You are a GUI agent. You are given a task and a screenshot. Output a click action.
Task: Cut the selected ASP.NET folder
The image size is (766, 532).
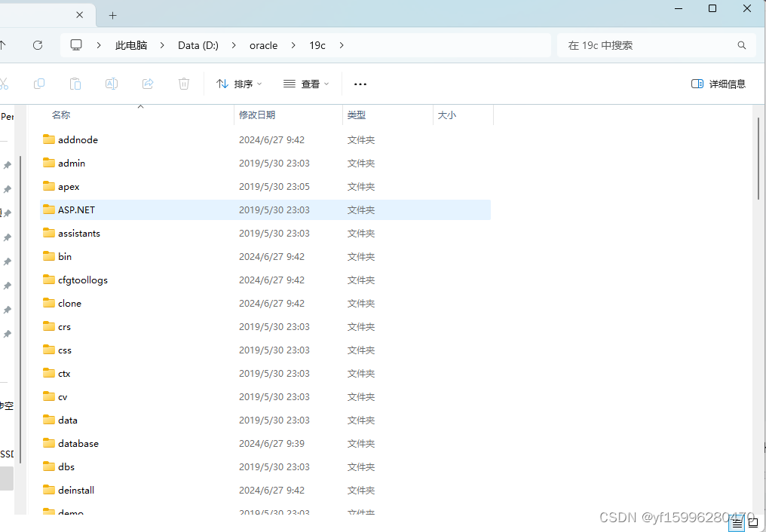[x=6, y=84]
